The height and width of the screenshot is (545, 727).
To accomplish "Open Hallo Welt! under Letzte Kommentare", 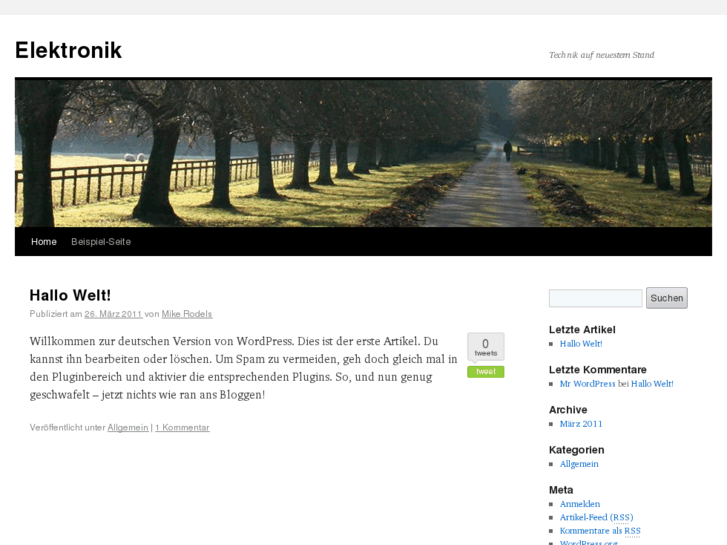I will 652,384.
